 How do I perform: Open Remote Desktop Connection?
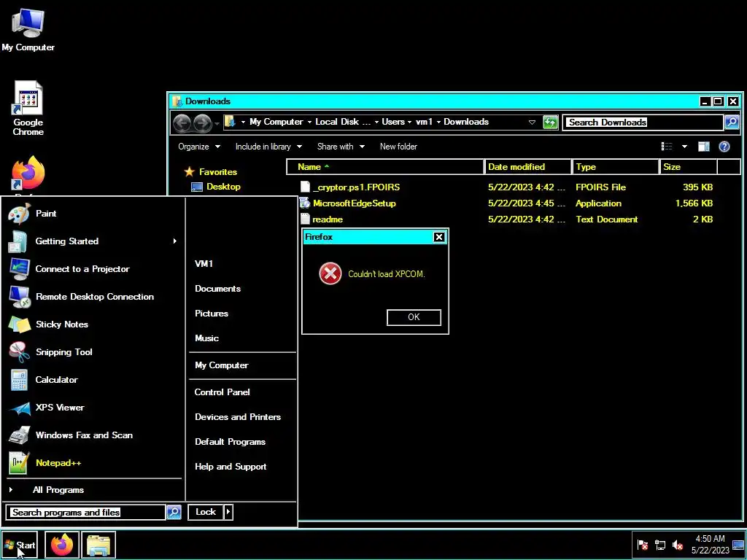tap(94, 297)
